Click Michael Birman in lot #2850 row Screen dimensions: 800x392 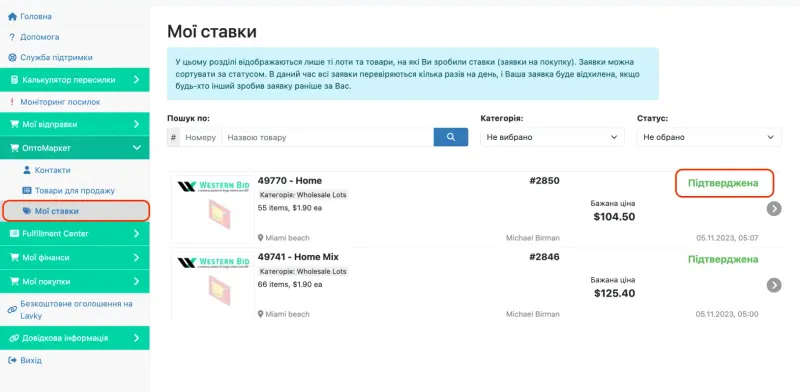tap(533, 238)
